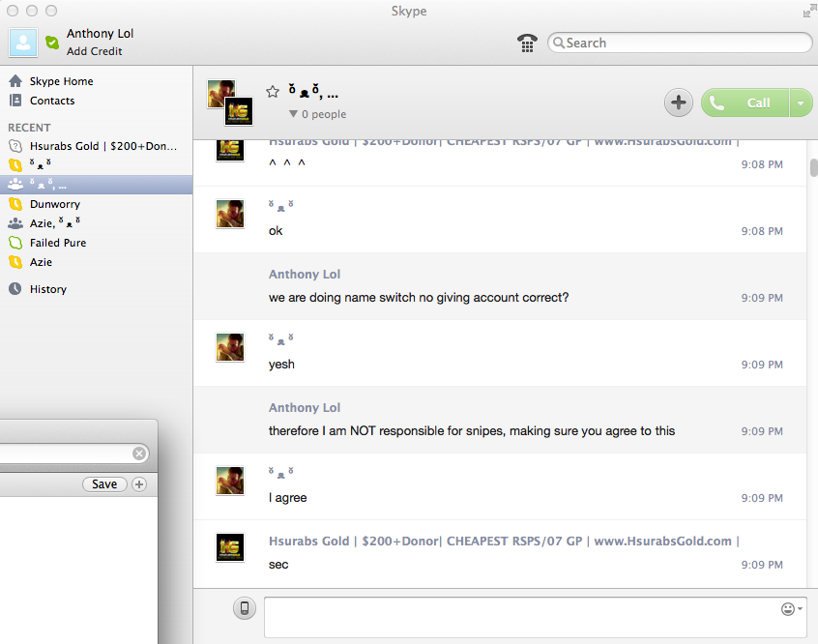
Task: Clear the text field using the X button
Action: [x=139, y=454]
